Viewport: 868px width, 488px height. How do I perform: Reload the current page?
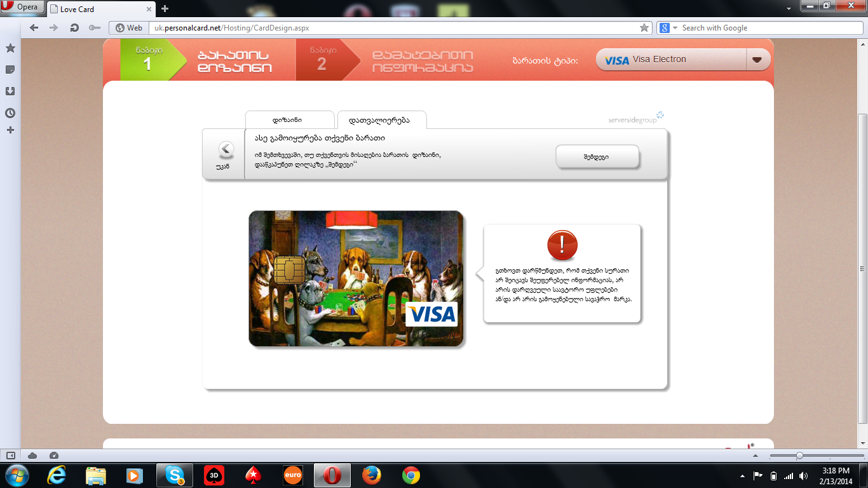pyautogui.click(x=74, y=28)
